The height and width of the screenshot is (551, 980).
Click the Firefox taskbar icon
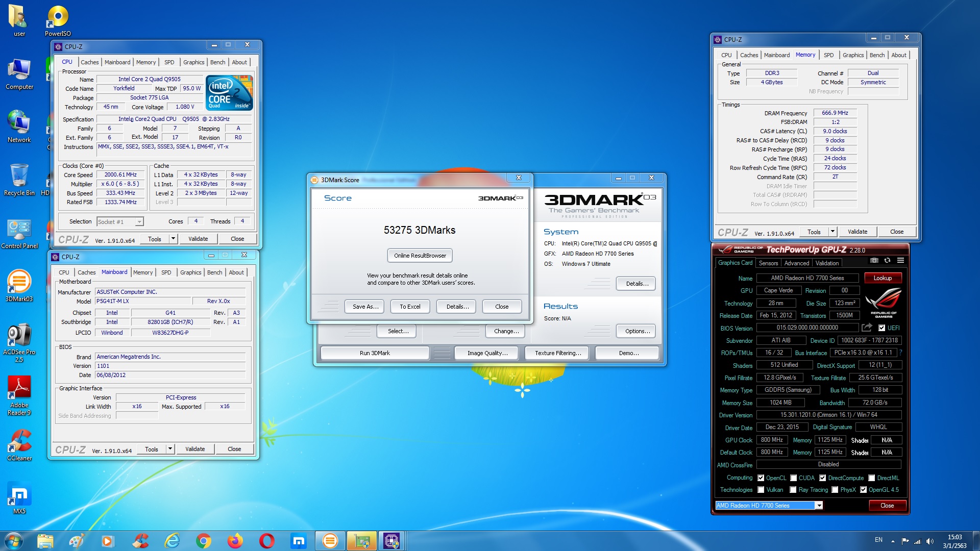click(235, 541)
